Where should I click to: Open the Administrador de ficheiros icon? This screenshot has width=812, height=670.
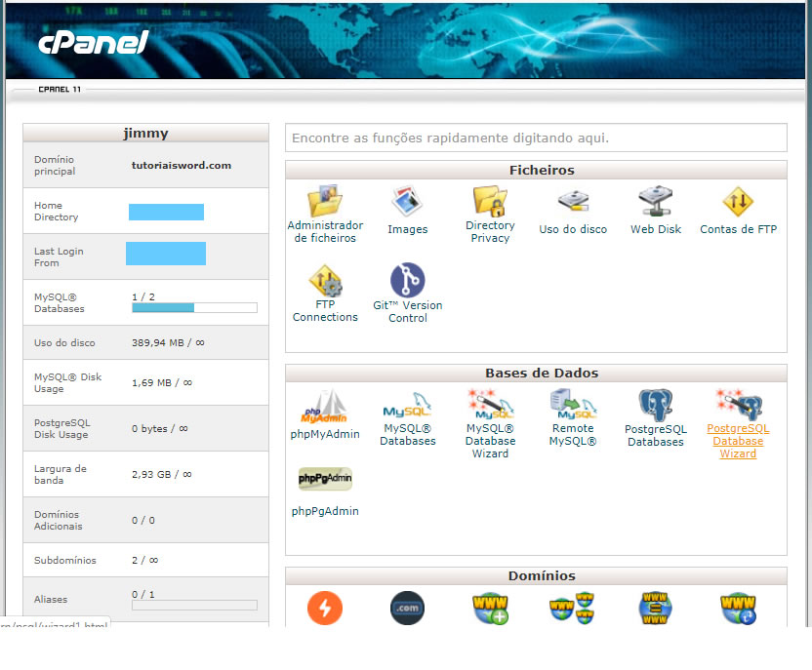point(325,201)
